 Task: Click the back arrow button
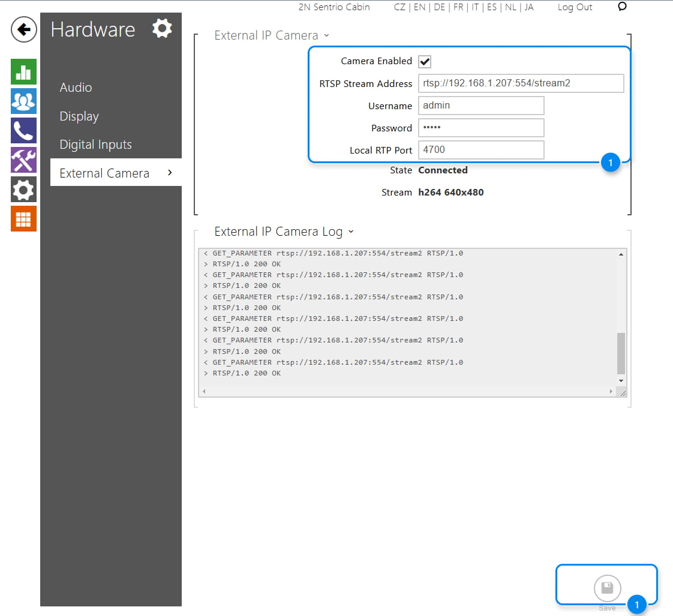point(23,29)
